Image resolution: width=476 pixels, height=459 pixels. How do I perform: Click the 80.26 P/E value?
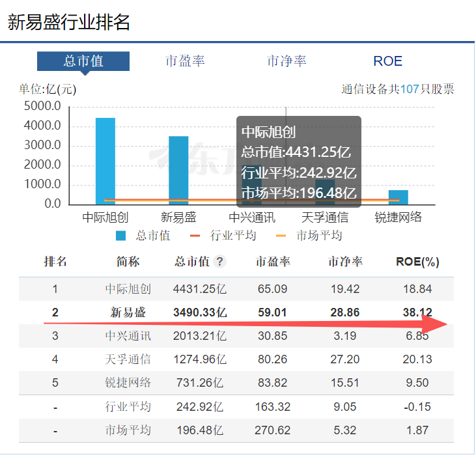point(273,359)
